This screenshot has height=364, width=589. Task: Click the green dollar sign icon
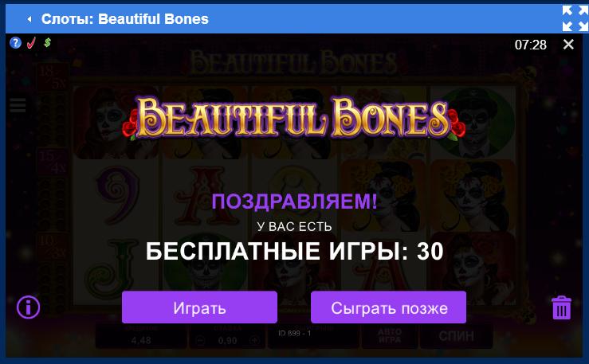47,43
